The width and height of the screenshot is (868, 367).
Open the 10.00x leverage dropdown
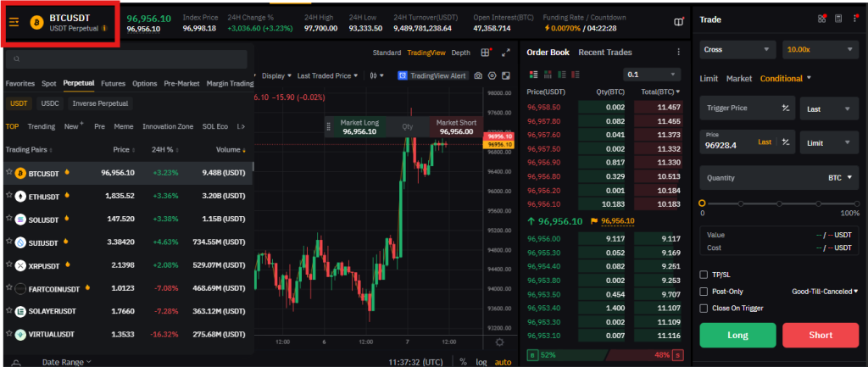coord(821,49)
